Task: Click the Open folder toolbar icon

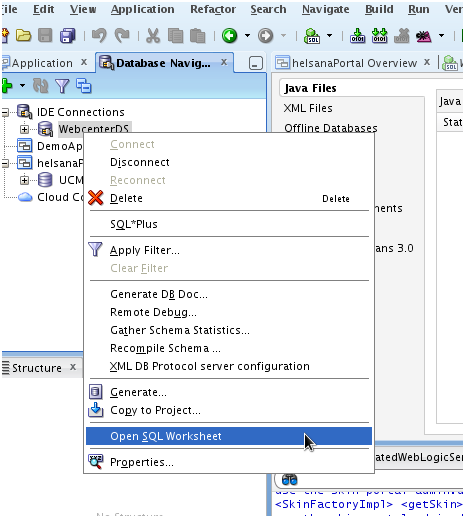Action: [23, 35]
